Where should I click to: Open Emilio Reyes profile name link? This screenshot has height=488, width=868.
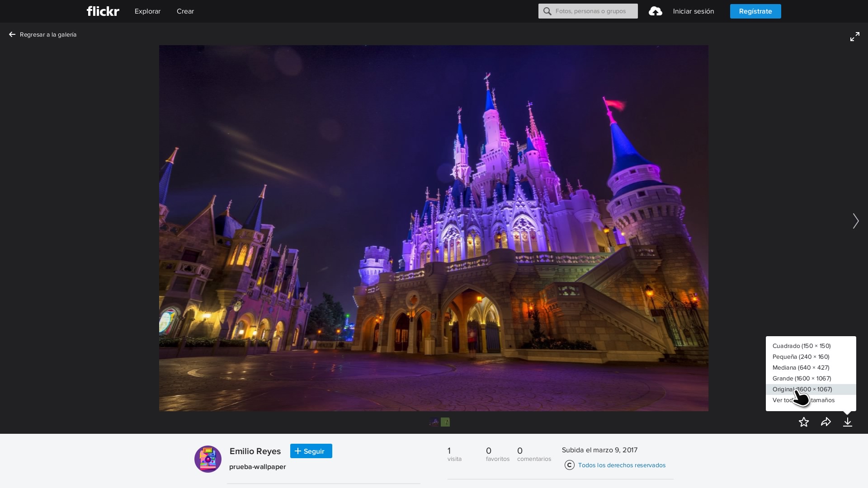[x=255, y=451]
